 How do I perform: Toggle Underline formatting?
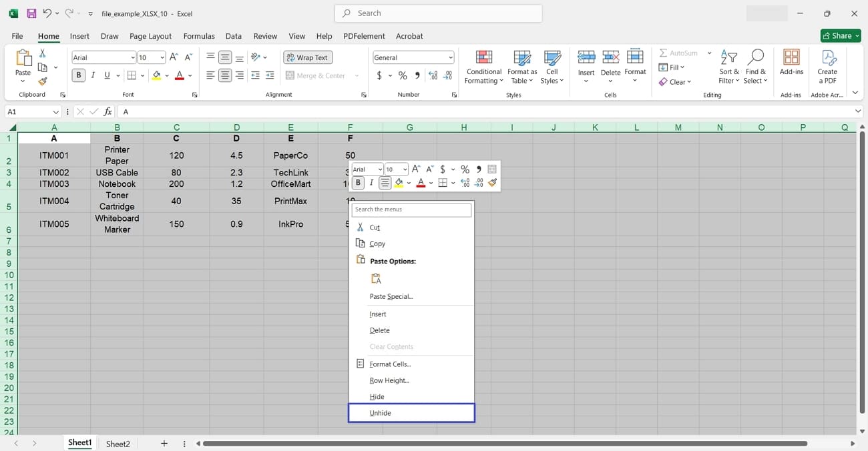pos(106,75)
